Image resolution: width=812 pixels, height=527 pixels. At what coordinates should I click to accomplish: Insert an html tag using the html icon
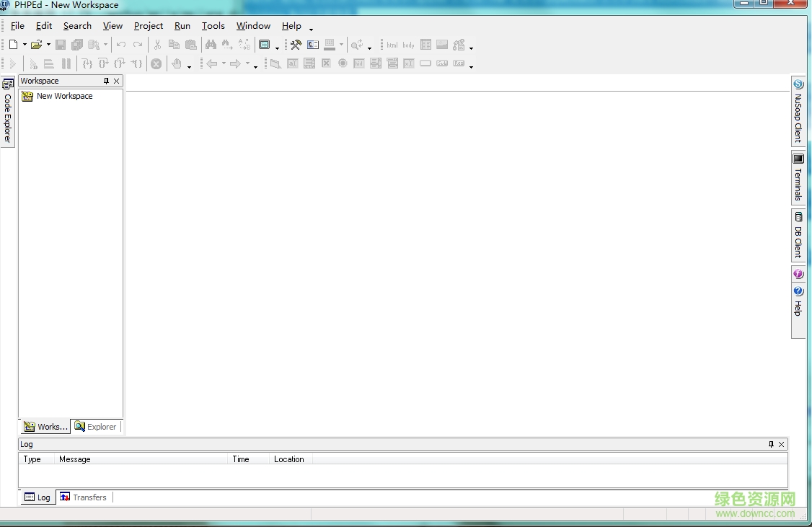[x=392, y=44]
